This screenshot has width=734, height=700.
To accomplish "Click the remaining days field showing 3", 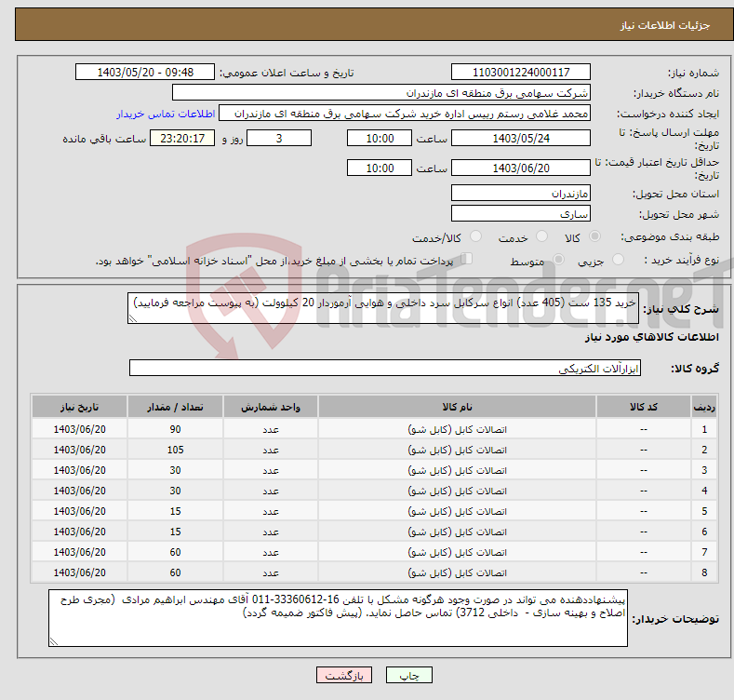I will (x=279, y=138).
